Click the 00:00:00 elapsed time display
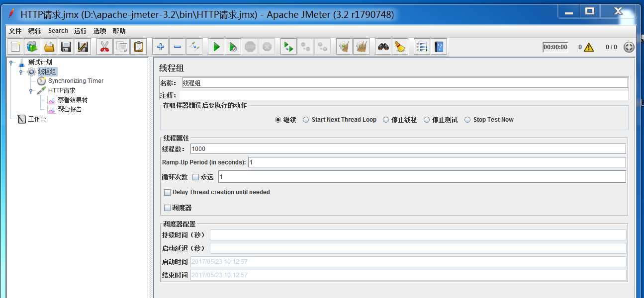This screenshot has height=298, width=644. pos(555,47)
